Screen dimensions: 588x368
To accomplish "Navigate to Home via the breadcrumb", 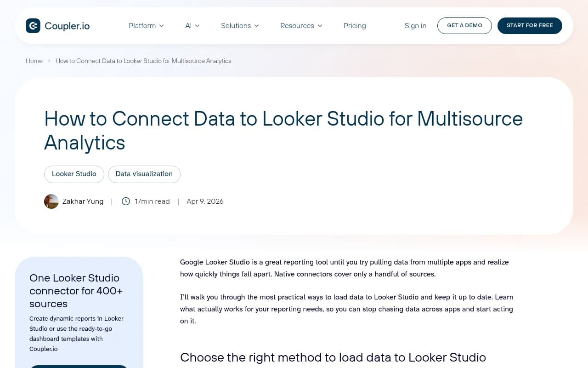I will 34,61.
